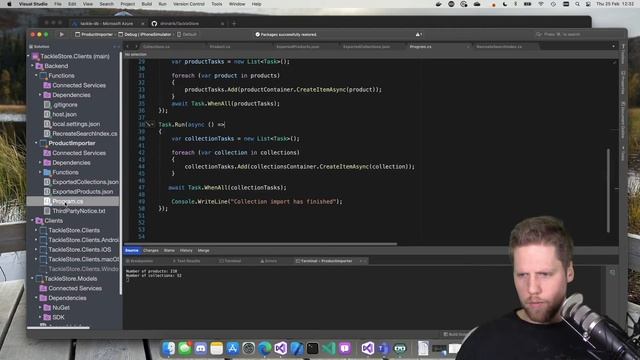Open the Build menu
The width and height of the screenshot is (640, 360).
click(x=147, y=4)
